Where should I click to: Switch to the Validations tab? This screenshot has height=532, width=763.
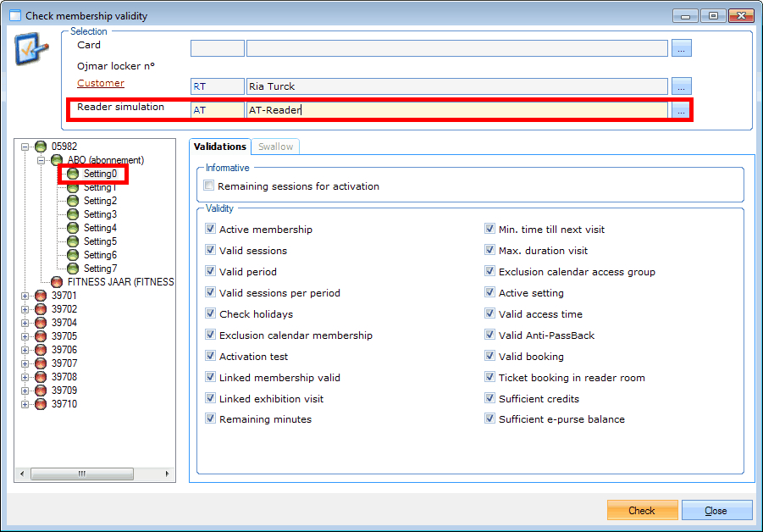219,147
